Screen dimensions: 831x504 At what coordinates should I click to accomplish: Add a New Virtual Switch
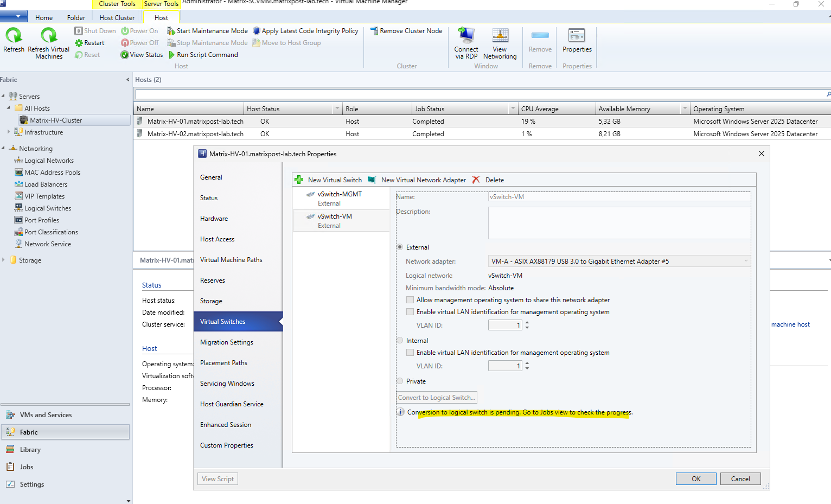[x=328, y=180]
